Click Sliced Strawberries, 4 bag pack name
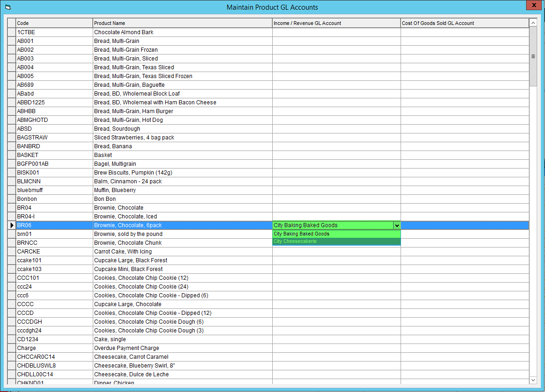 pyautogui.click(x=182, y=138)
